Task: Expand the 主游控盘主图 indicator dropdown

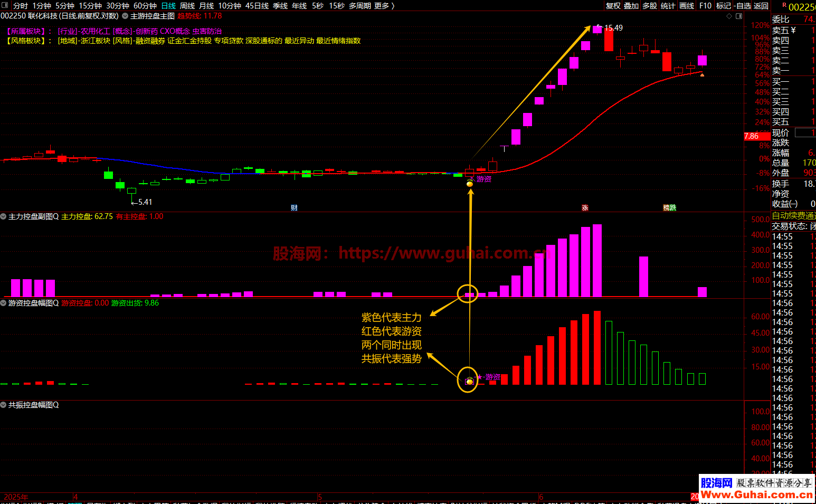Action: [x=125, y=16]
